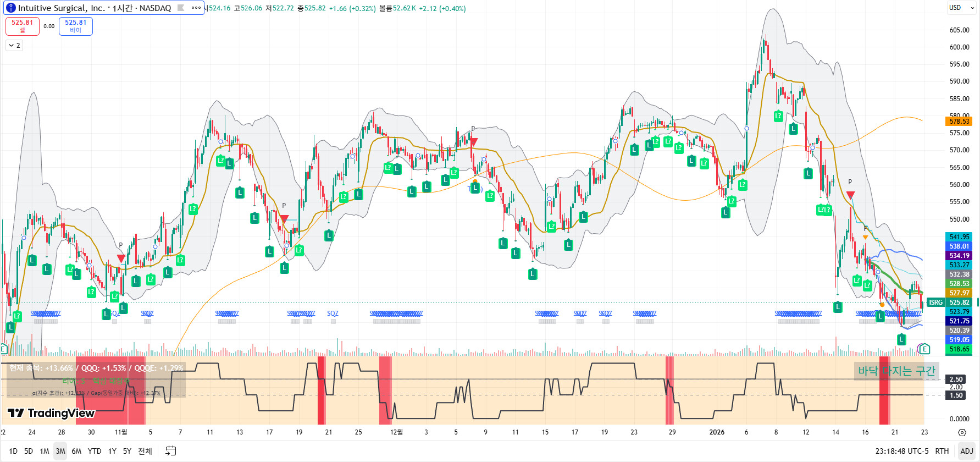Screen dimensions: 980x462
Task: Click the 바닥 다지는 구간 indicator label
Action: [896, 371]
